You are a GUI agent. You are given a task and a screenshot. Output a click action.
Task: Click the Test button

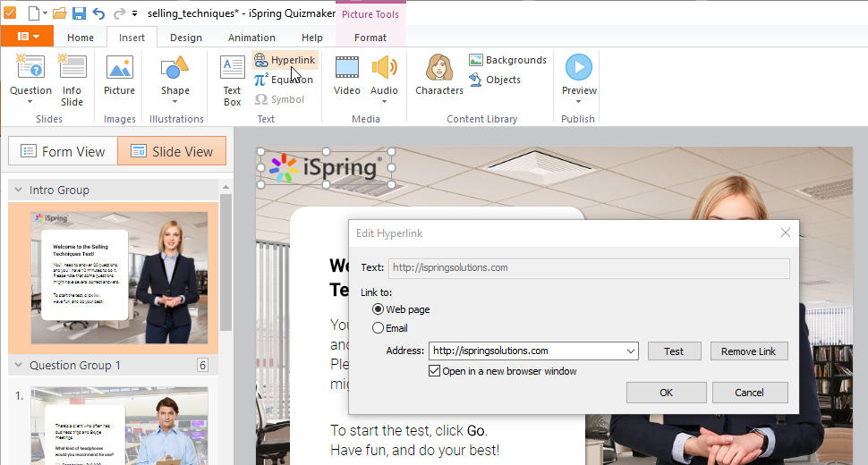pos(674,351)
